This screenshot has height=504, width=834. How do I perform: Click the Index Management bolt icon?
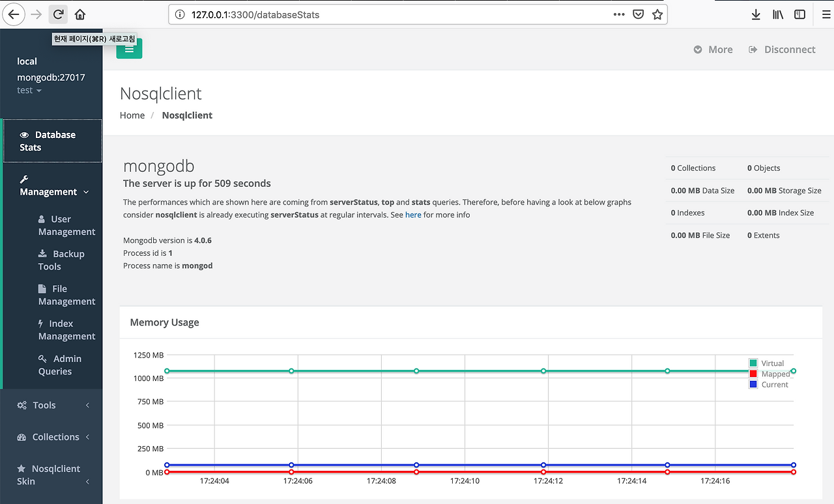point(41,324)
